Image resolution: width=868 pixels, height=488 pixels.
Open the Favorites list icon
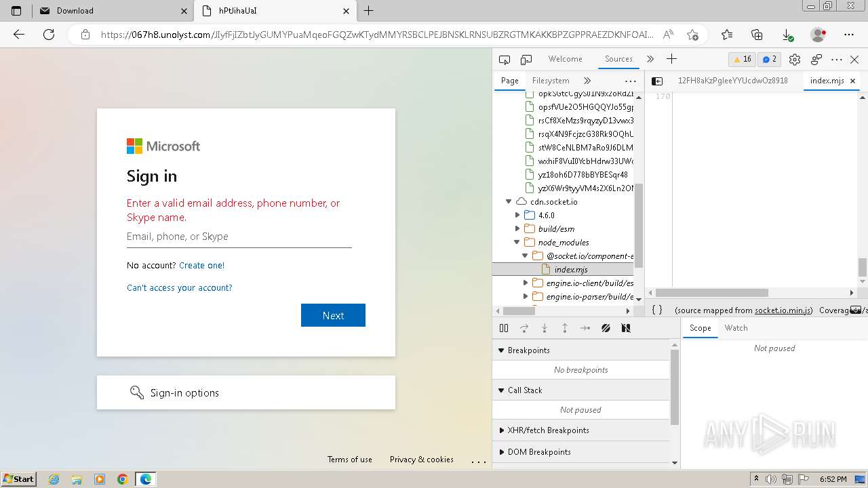point(727,35)
